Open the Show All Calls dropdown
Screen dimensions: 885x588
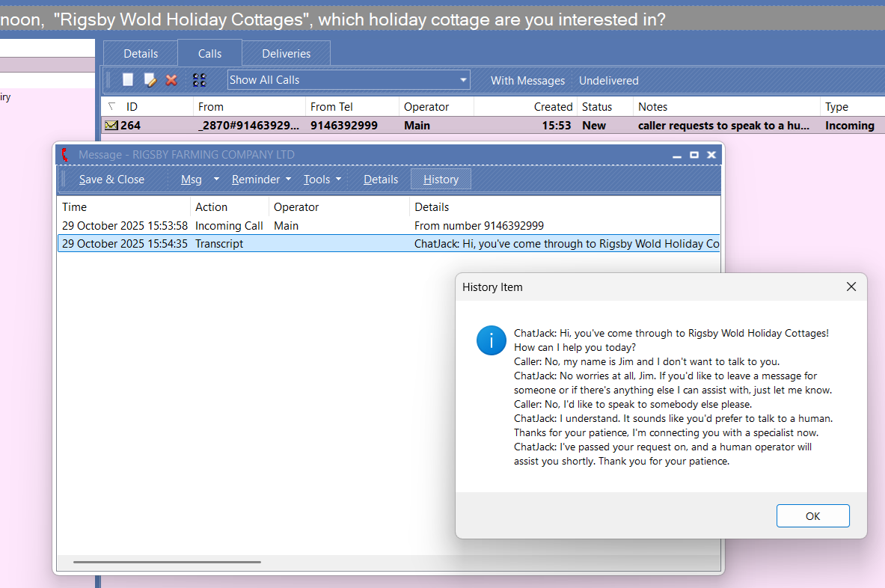[463, 80]
